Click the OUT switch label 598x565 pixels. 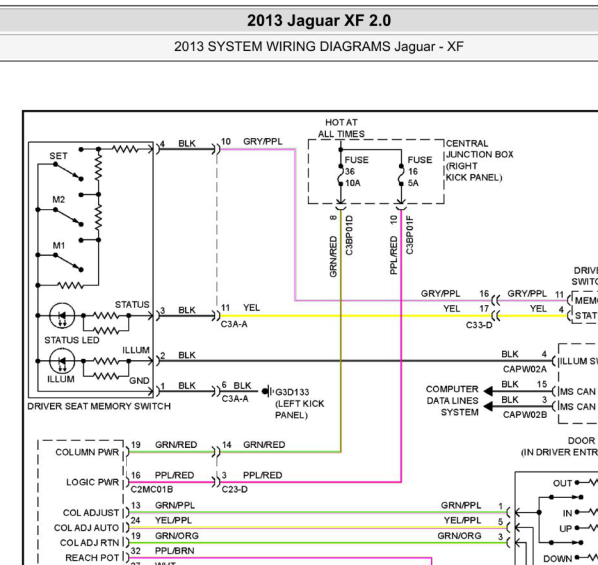(x=563, y=483)
